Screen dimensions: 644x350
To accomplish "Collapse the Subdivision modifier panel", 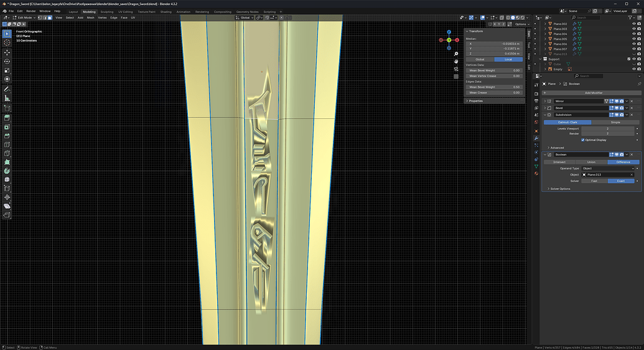I will click(x=545, y=115).
